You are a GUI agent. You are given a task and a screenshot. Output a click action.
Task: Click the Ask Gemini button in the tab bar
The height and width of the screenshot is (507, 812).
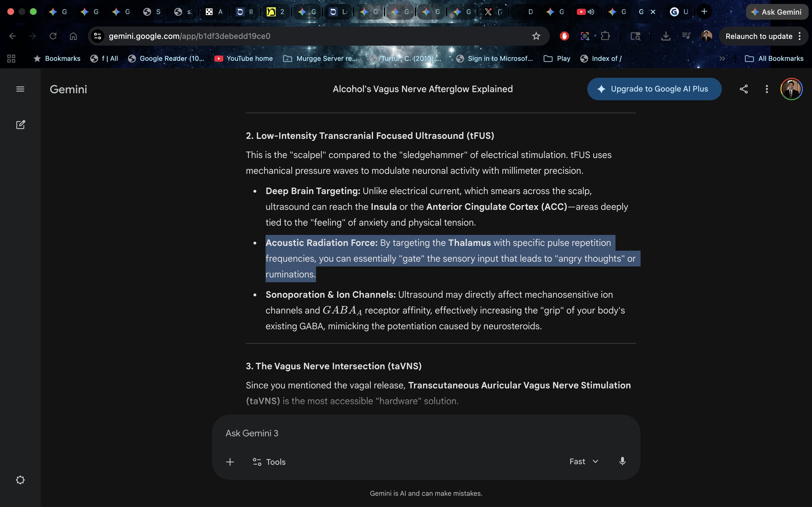click(776, 12)
